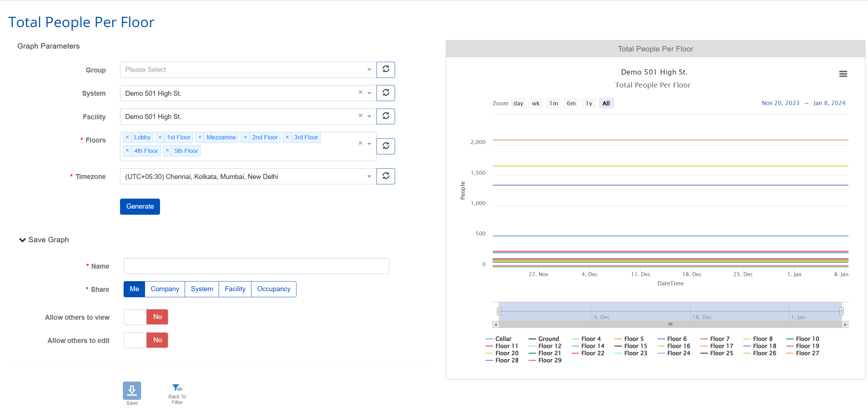868x413 pixels.
Task: Click the Timezone refresh icon
Action: point(385,176)
